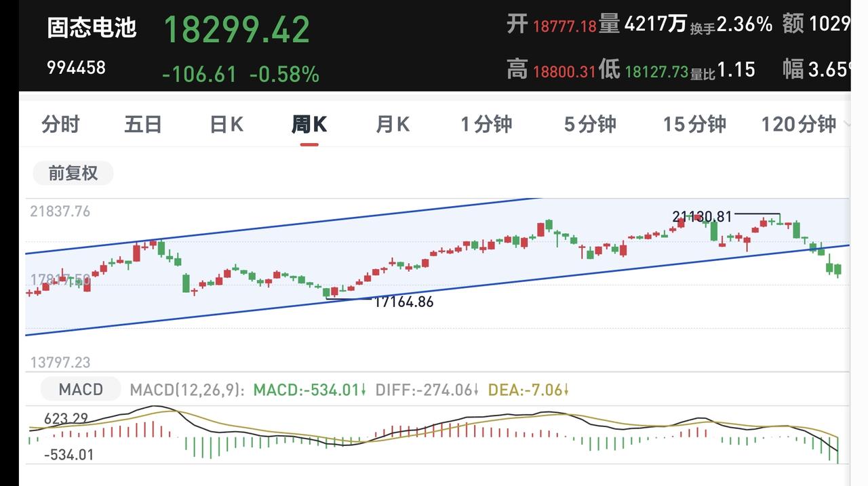Choose the 15分钟 interval tab

(x=694, y=124)
